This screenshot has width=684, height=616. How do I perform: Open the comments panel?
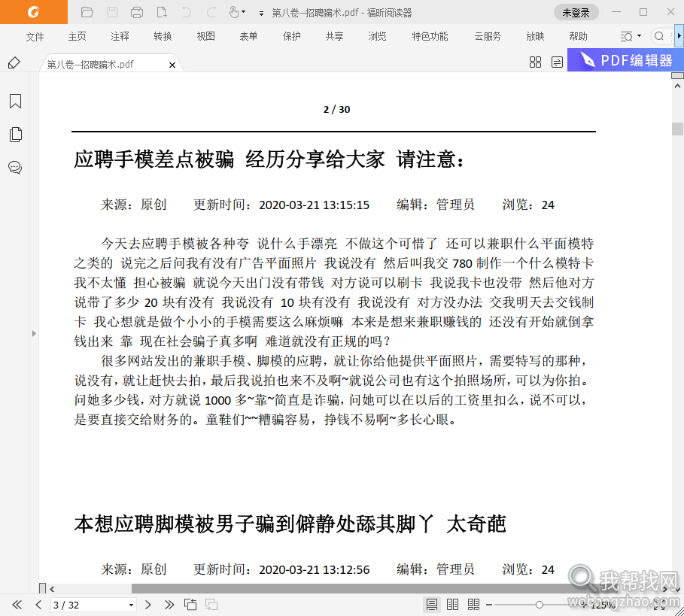tap(15, 168)
